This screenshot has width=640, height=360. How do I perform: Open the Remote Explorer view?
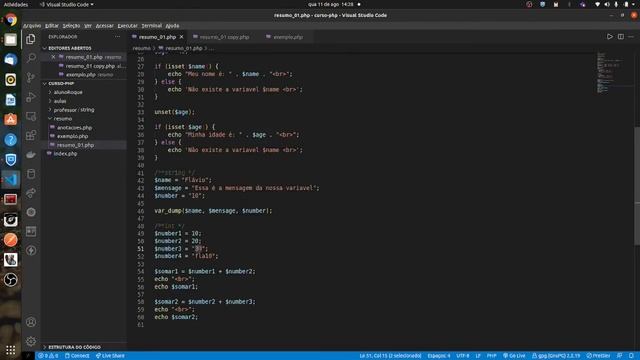(31, 116)
